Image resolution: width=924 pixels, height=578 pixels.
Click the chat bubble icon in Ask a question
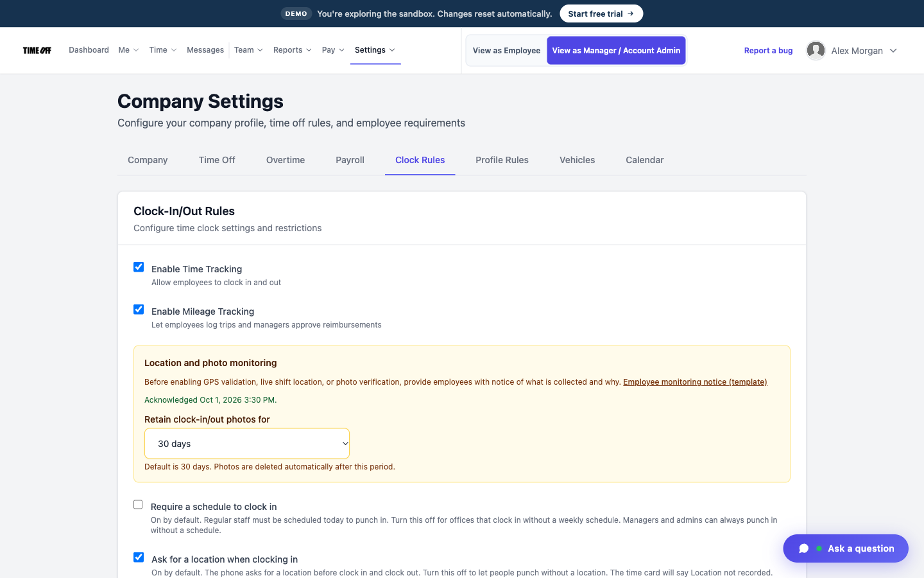click(803, 548)
